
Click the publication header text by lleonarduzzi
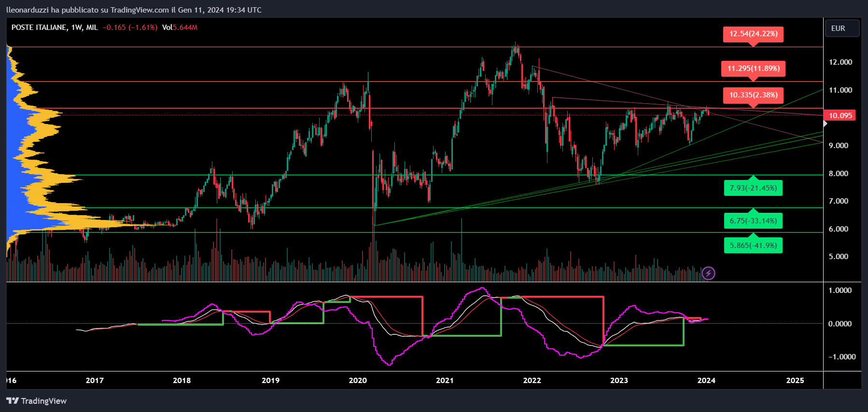coord(134,10)
